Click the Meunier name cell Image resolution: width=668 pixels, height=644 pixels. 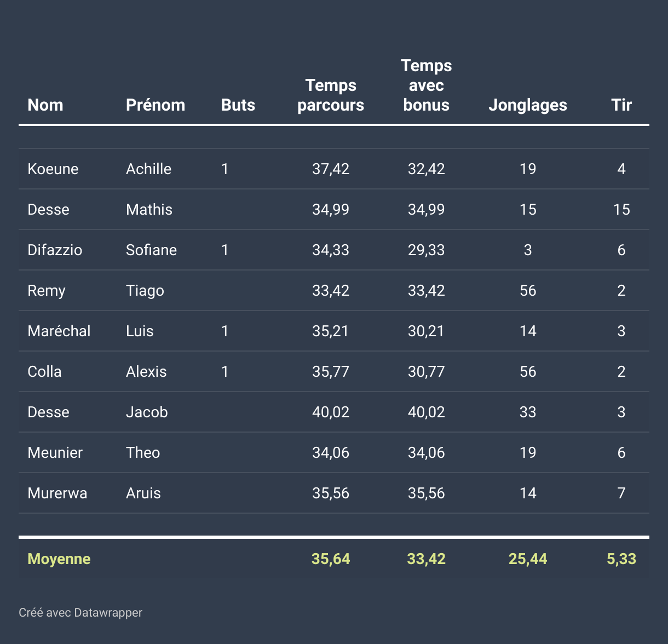pos(55,452)
